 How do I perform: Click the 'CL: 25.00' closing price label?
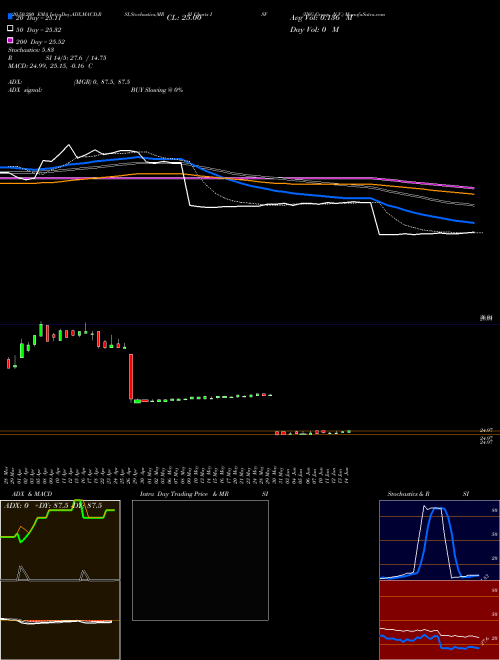(184, 18)
